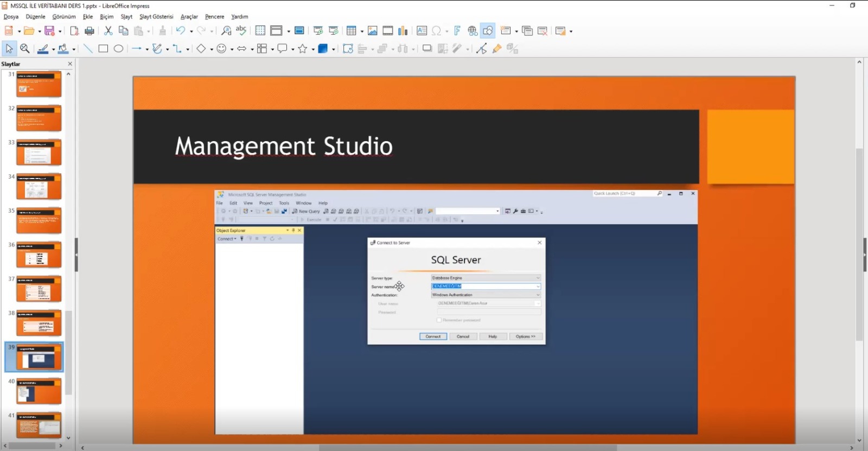
Task: Copy selection to clipboard
Action: click(x=123, y=31)
